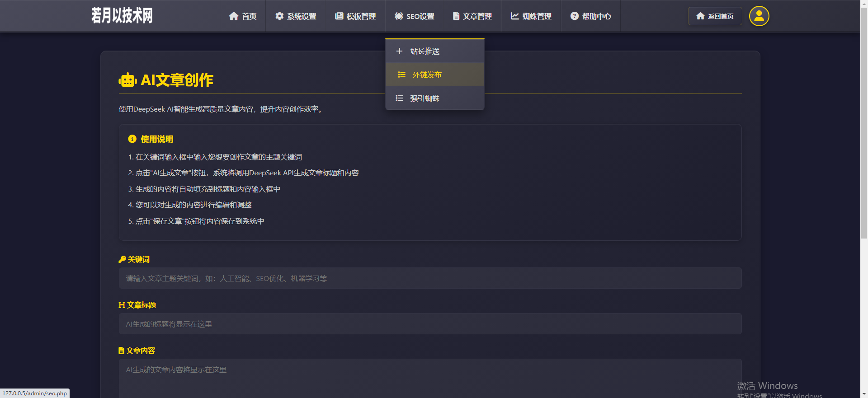Click the gear icon beside 系统设置
This screenshot has height=398, width=868.
pos(279,16)
